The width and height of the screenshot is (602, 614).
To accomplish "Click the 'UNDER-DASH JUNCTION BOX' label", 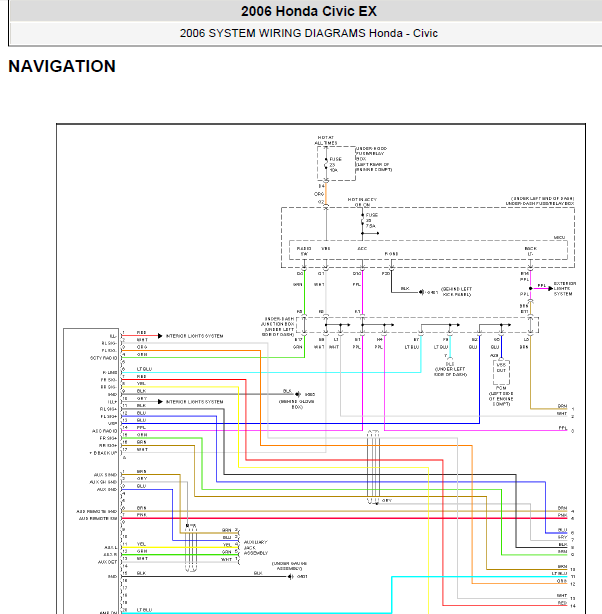I will pos(278,321).
